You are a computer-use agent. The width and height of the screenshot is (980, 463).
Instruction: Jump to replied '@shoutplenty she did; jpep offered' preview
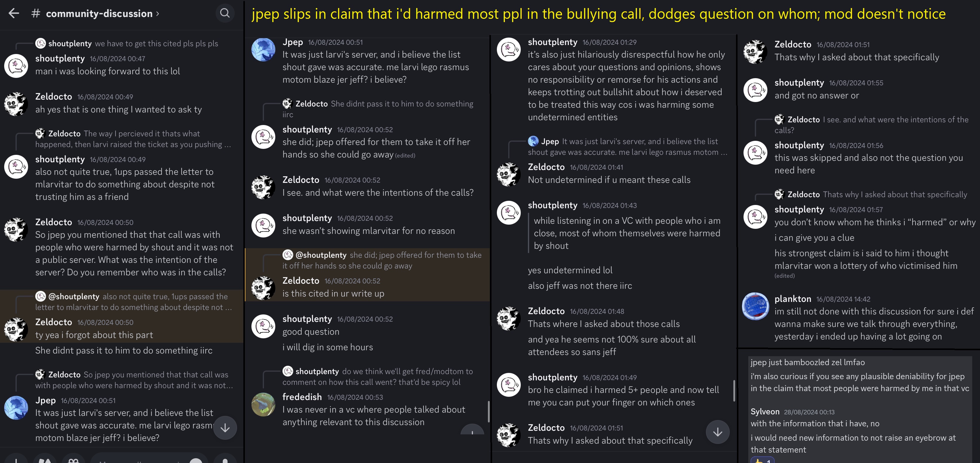click(x=382, y=260)
